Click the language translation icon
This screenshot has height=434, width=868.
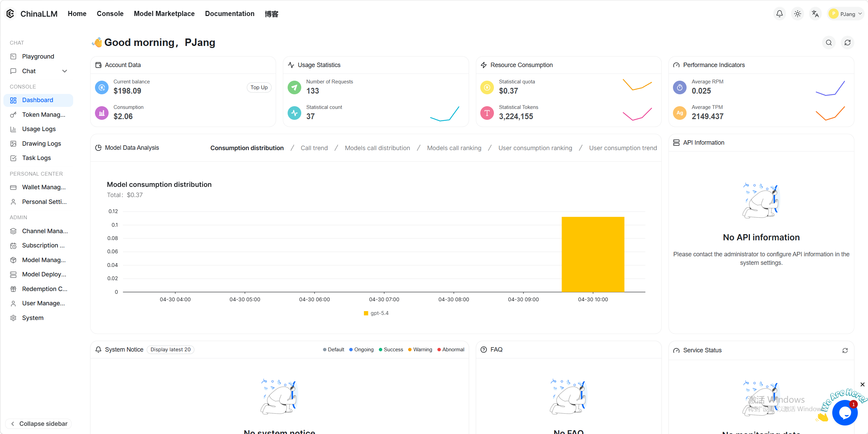coord(815,14)
